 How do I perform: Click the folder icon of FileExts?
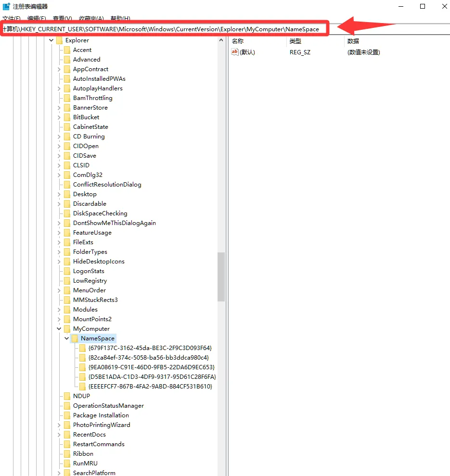[x=67, y=242]
